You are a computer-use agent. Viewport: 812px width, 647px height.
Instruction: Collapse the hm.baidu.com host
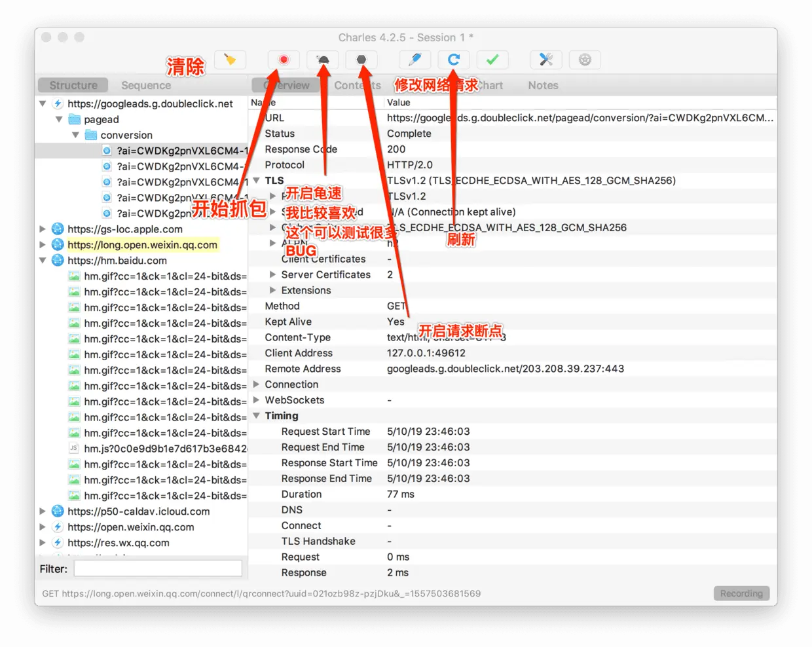click(x=43, y=261)
